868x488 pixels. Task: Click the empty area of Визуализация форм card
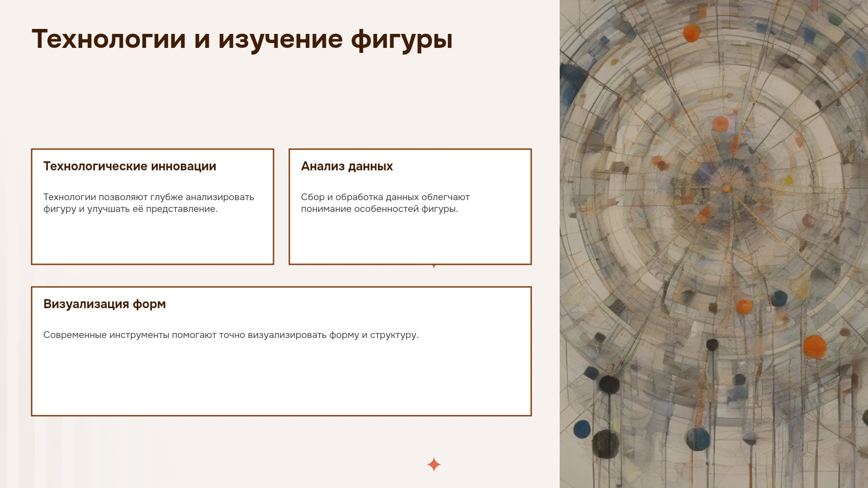[x=281, y=380]
